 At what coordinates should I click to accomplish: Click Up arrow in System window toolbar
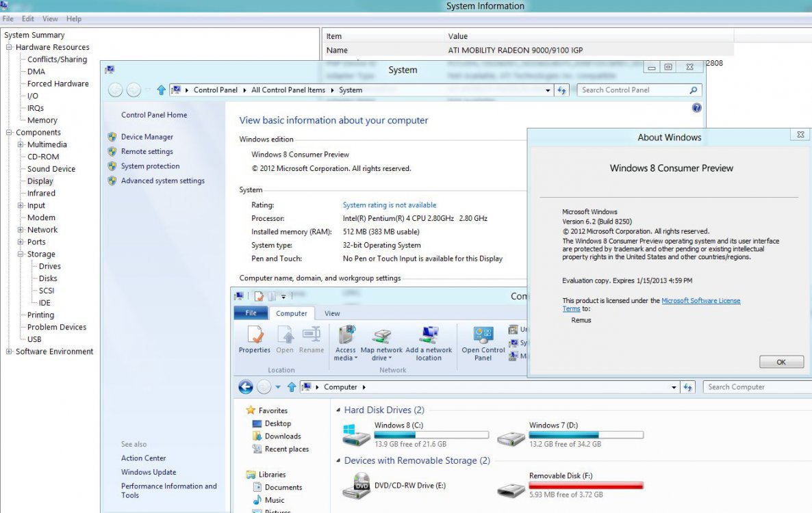161,90
